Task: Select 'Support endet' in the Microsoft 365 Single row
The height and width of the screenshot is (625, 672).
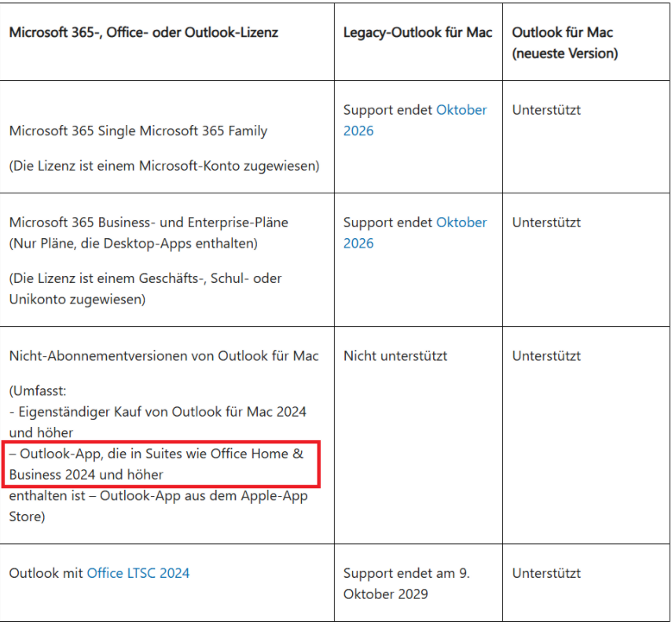Action: click(387, 110)
